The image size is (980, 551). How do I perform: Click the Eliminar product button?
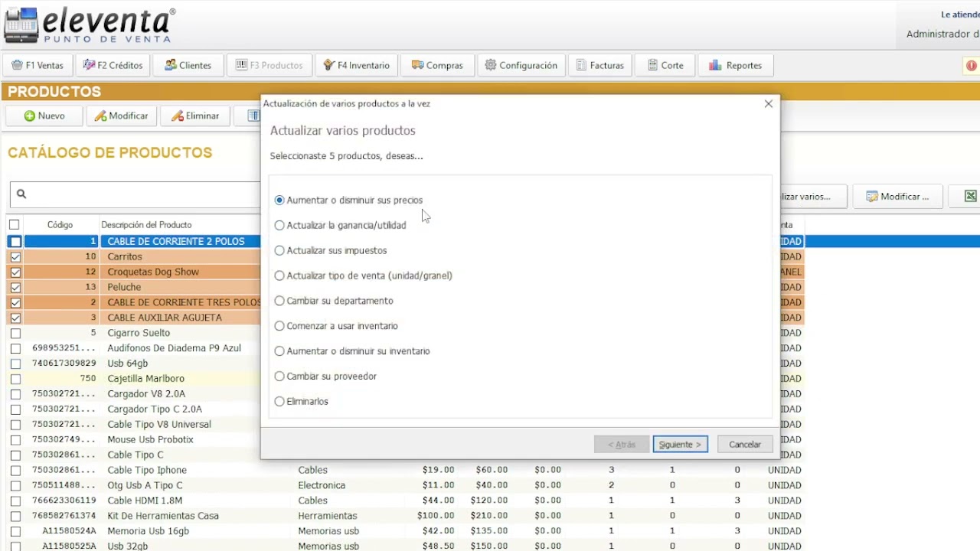[195, 116]
